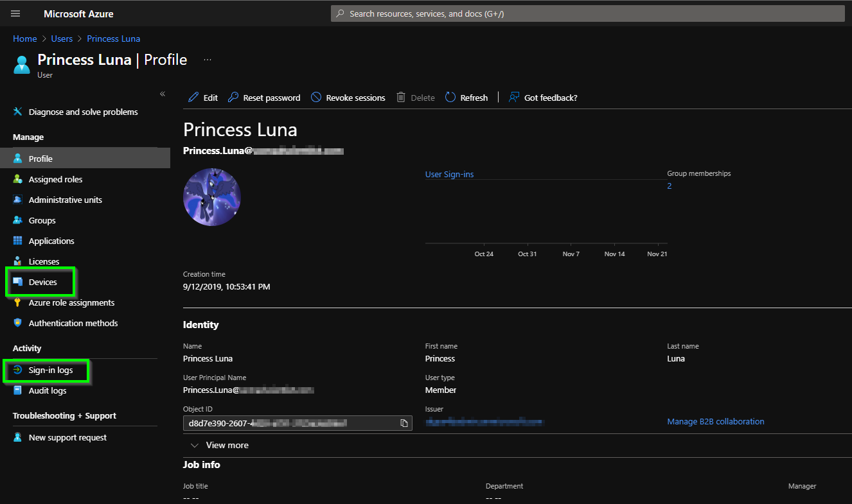Open New support request
Image resolution: width=852 pixels, height=504 pixels.
point(68,437)
